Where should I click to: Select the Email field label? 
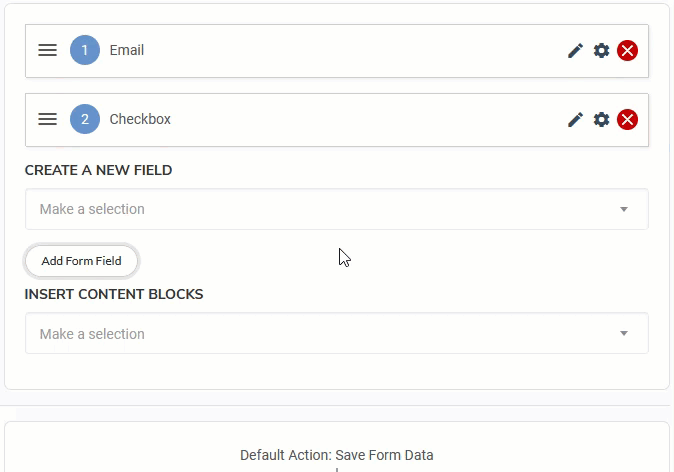point(126,50)
